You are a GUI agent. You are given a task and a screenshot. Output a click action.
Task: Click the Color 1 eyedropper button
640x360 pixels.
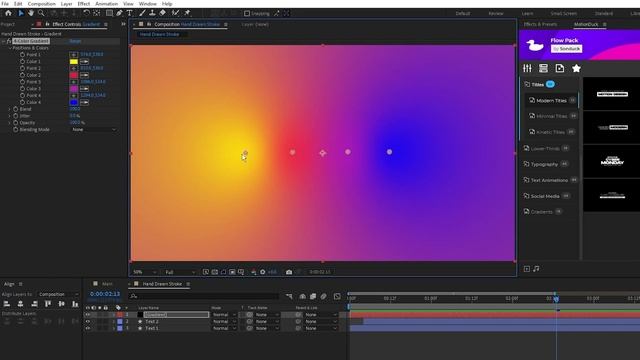84,62
